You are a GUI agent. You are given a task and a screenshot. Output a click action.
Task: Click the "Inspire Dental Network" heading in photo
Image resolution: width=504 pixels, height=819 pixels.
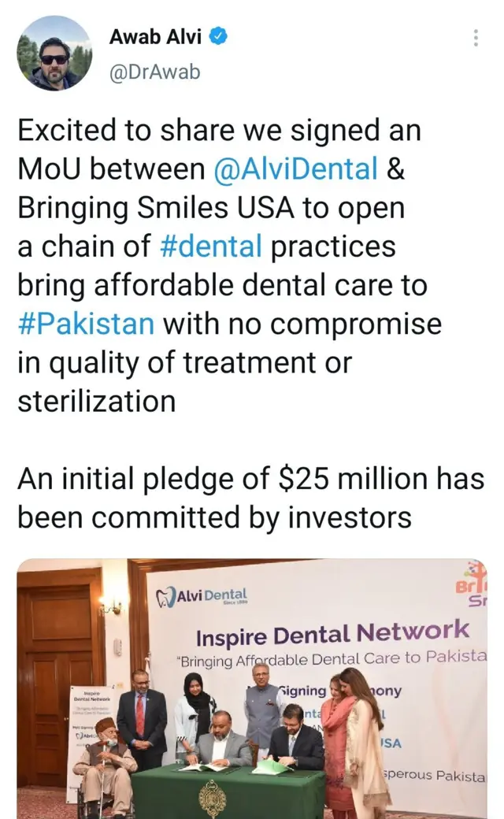pyautogui.click(x=332, y=632)
